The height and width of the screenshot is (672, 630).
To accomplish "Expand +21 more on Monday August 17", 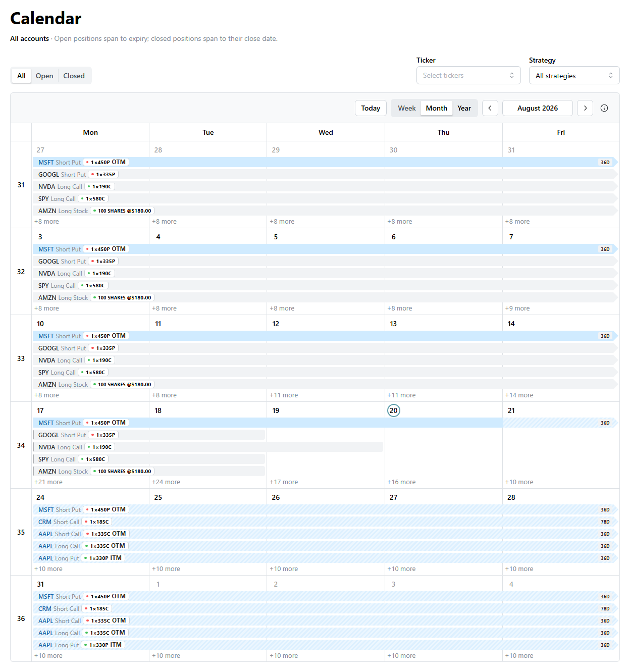I will click(48, 482).
